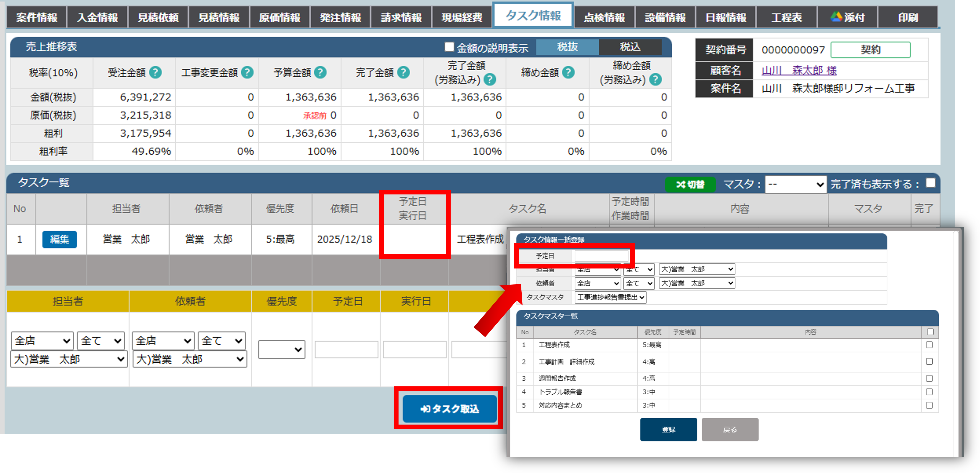Click the help icon beside 受注金額
This screenshot has width=980, height=473.
[x=155, y=72]
